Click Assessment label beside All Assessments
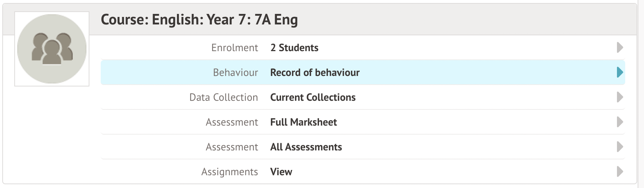The width and height of the screenshot is (644, 188). 232,147
